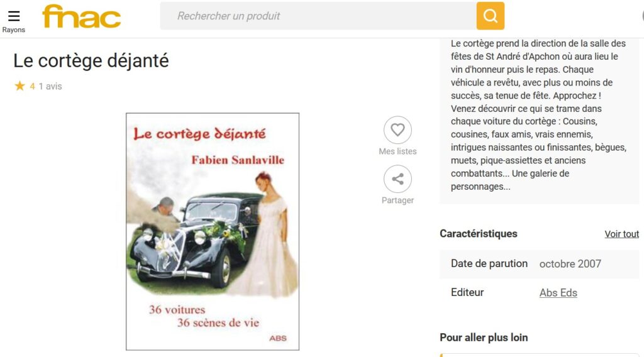Click the book cover image

pos(213,231)
